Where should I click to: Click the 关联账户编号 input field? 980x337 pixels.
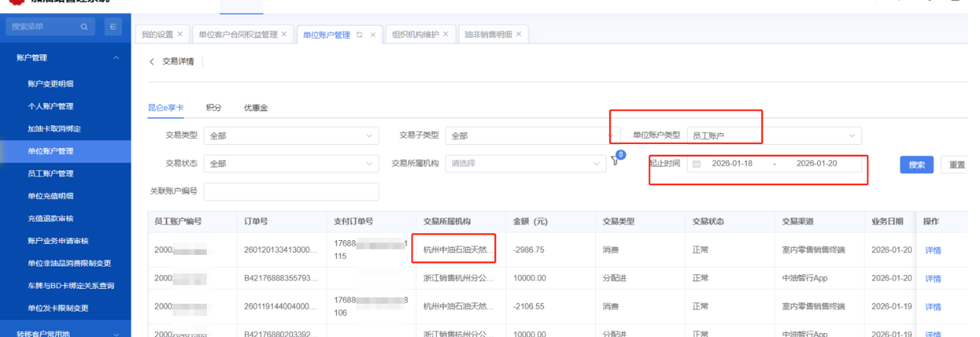click(x=291, y=191)
